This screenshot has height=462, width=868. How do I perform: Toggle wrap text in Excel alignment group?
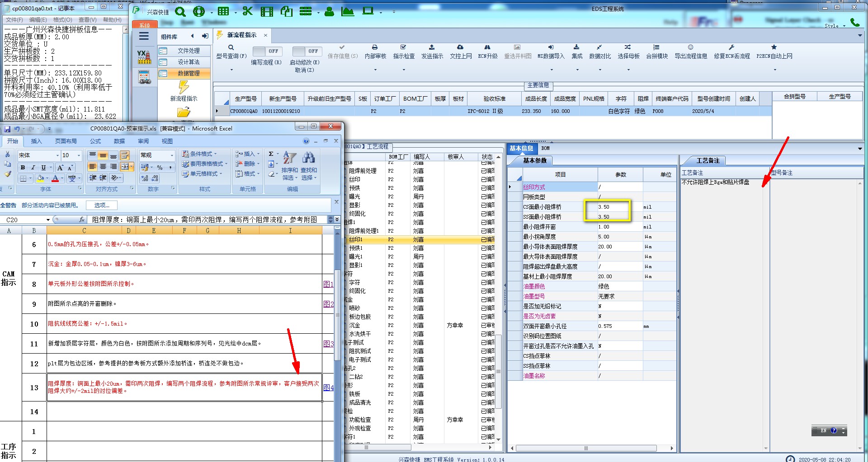(125, 155)
